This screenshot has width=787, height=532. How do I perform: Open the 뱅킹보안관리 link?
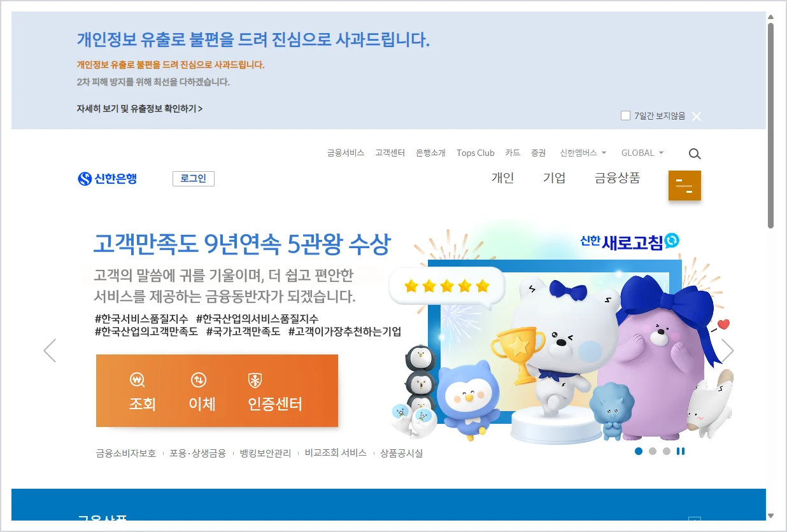pyautogui.click(x=266, y=453)
